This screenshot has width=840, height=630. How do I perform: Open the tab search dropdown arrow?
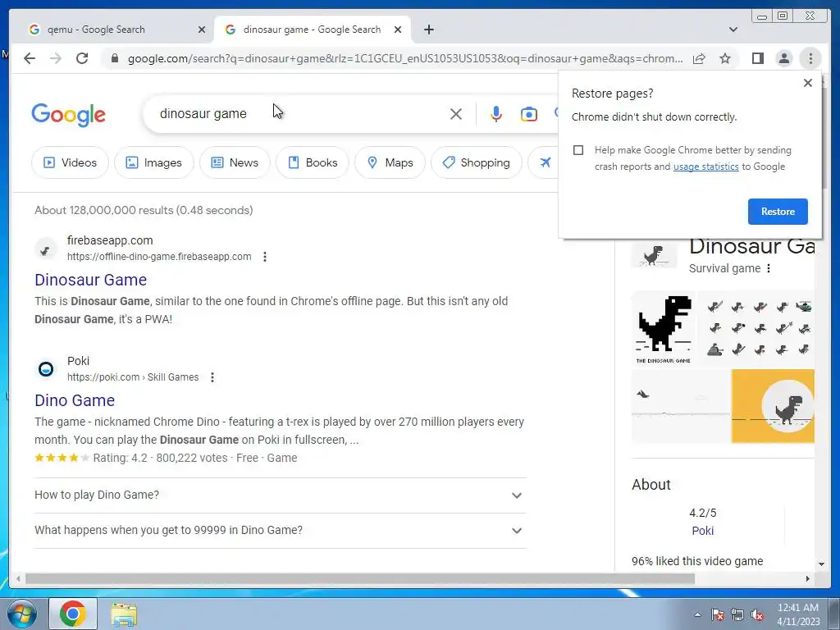point(733,30)
